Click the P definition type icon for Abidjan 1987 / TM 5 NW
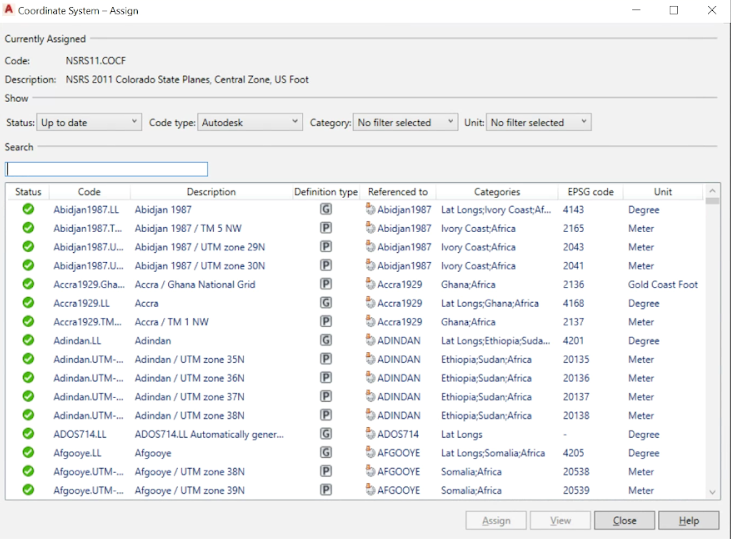This screenshot has width=731, height=539. point(325,228)
